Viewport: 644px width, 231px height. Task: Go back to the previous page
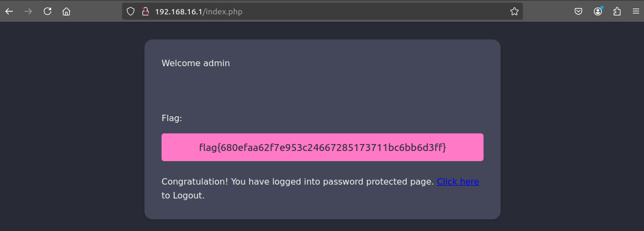click(x=9, y=11)
